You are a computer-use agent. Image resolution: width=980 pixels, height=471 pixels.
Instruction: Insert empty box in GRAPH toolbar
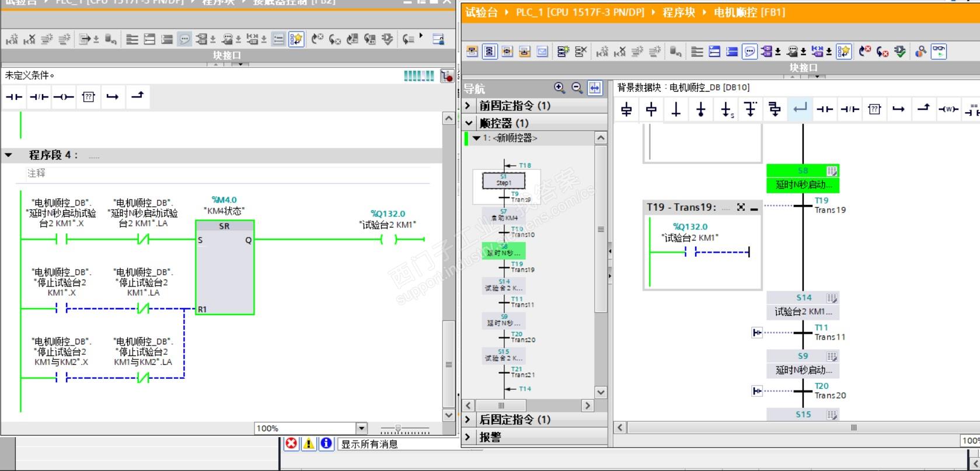874,109
